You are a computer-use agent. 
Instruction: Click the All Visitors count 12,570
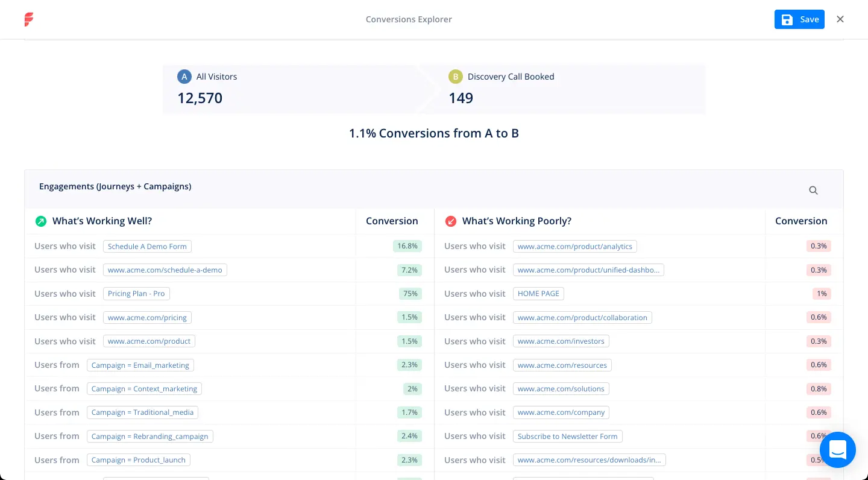point(200,98)
